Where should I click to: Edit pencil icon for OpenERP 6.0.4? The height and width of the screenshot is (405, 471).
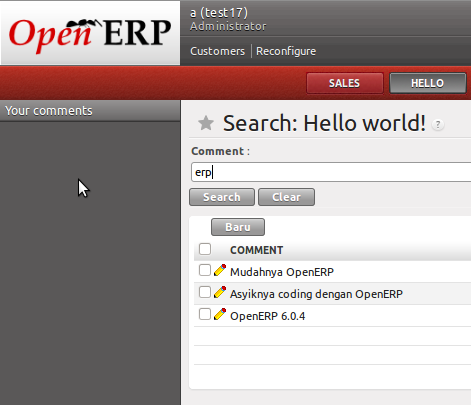(x=220, y=314)
